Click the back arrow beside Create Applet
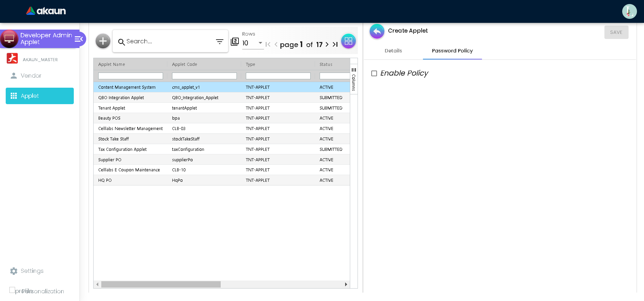The width and height of the screenshot is (644, 301). point(377,32)
